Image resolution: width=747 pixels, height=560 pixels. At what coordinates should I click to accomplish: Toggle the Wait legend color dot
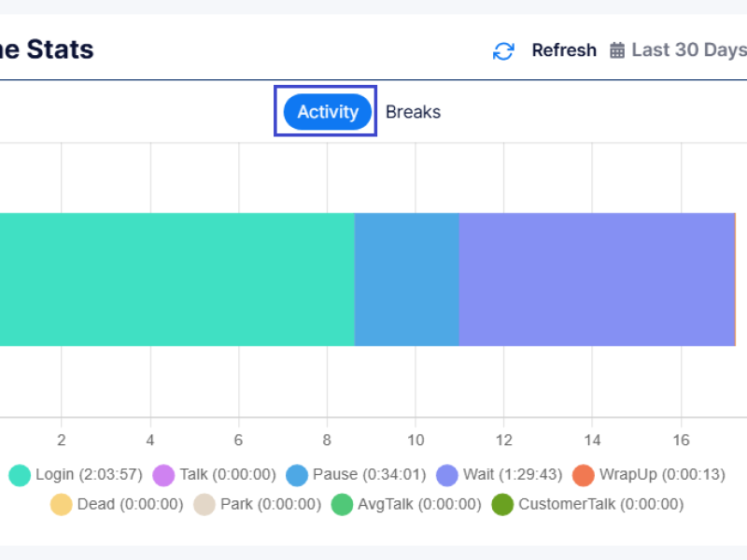[x=447, y=475]
